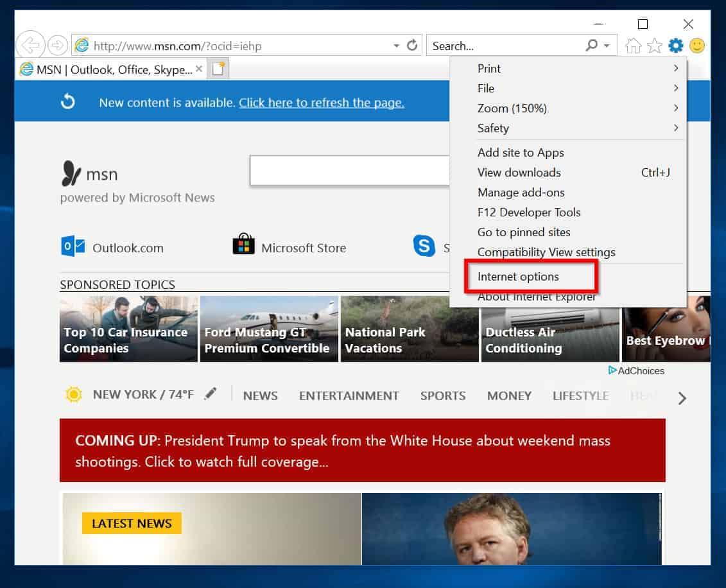Open the Favorites star icon
The height and width of the screenshot is (588, 726).
(x=654, y=46)
